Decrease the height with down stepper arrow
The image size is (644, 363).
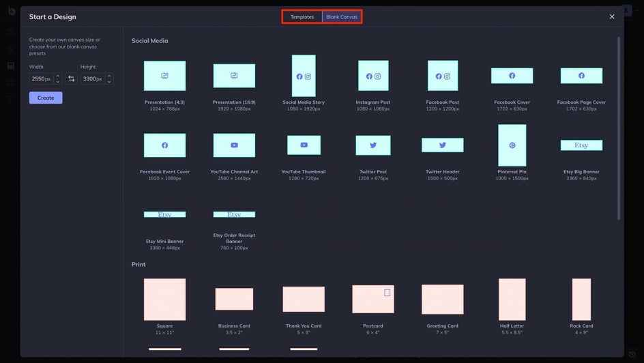pos(109,81)
